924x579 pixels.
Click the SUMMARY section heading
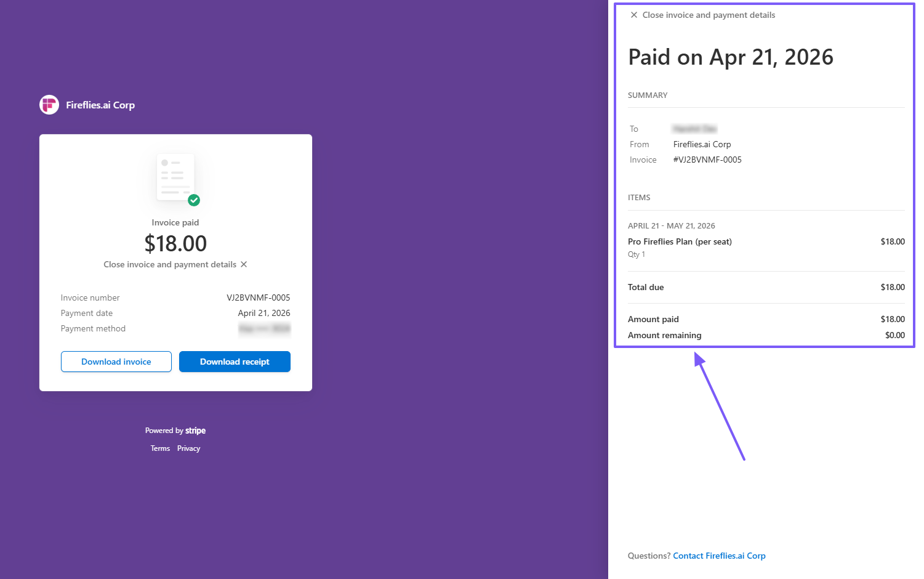648,95
